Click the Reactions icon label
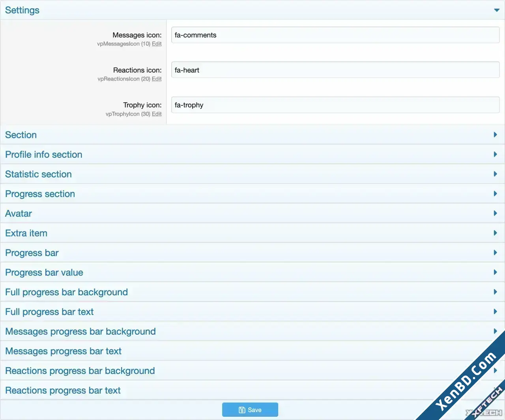Image resolution: width=505 pixels, height=420 pixels. click(x=137, y=70)
